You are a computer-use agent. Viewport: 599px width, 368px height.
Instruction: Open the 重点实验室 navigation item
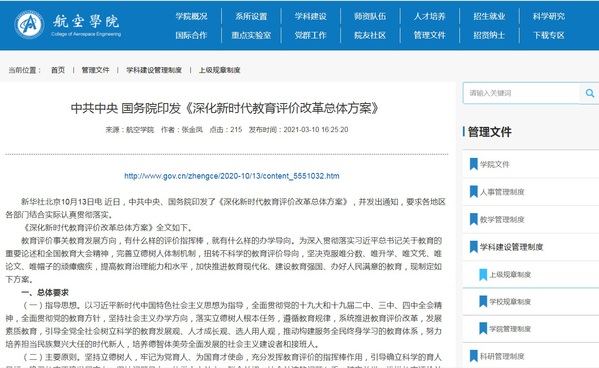click(x=251, y=35)
